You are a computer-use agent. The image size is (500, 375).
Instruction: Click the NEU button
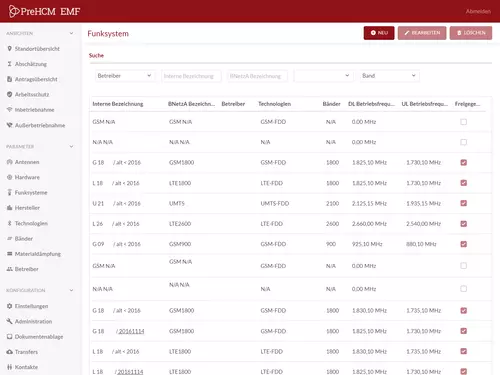pyautogui.click(x=379, y=33)
